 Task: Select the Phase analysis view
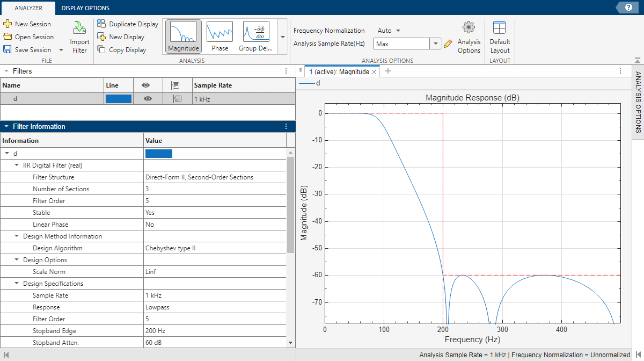point(219,35)
